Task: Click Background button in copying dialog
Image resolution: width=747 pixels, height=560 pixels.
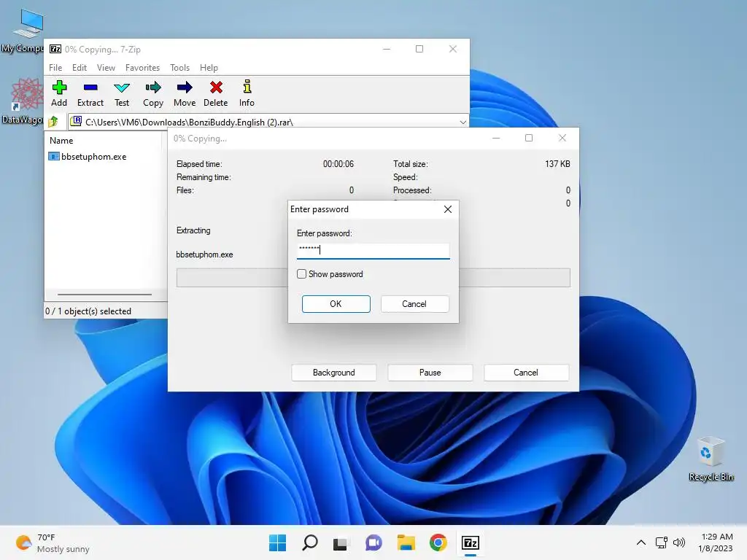Action: [334, 373]
